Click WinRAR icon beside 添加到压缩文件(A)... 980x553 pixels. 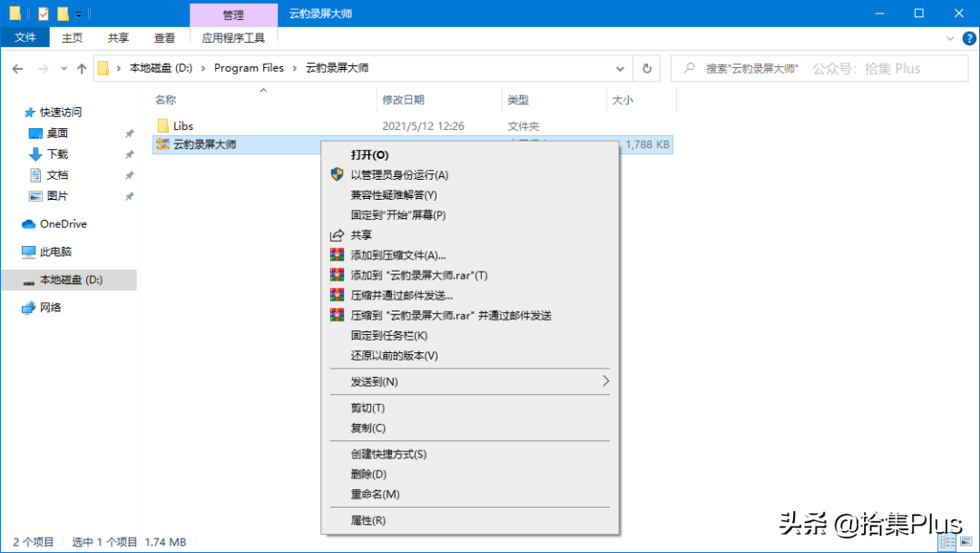point(337,254)
